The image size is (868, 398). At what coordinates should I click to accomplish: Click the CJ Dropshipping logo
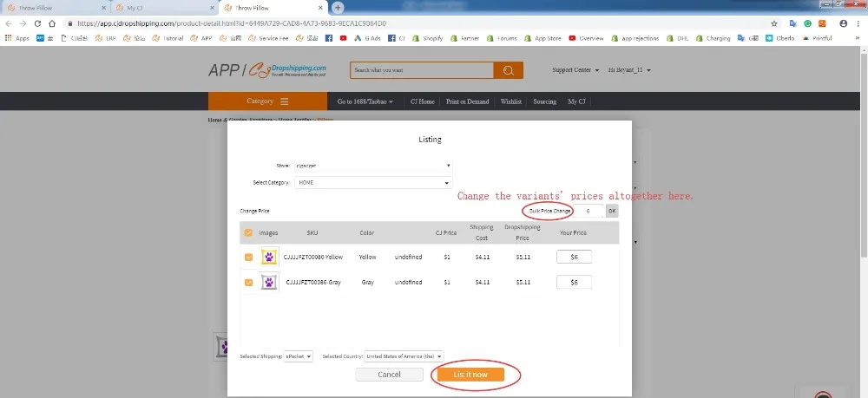point(286,69)
